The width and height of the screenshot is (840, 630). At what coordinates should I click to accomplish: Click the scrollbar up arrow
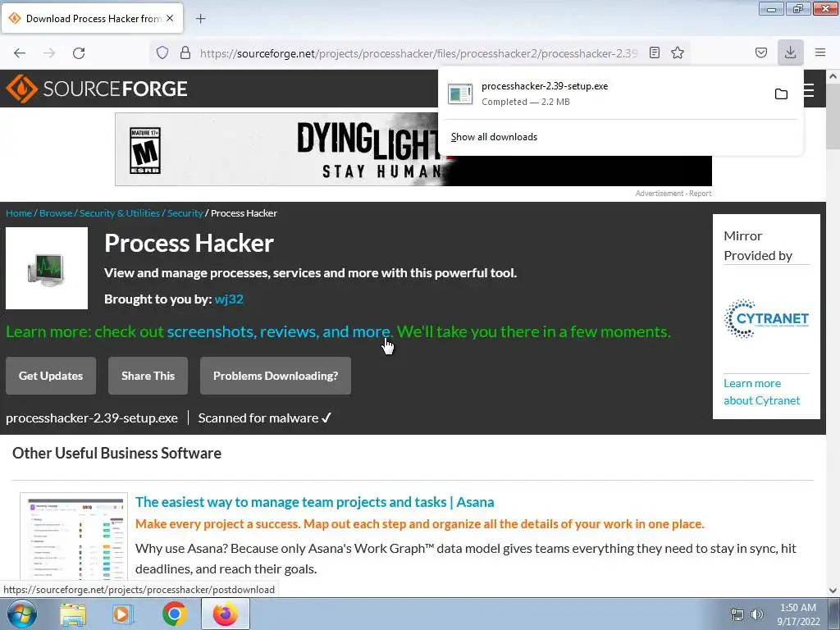833,76
